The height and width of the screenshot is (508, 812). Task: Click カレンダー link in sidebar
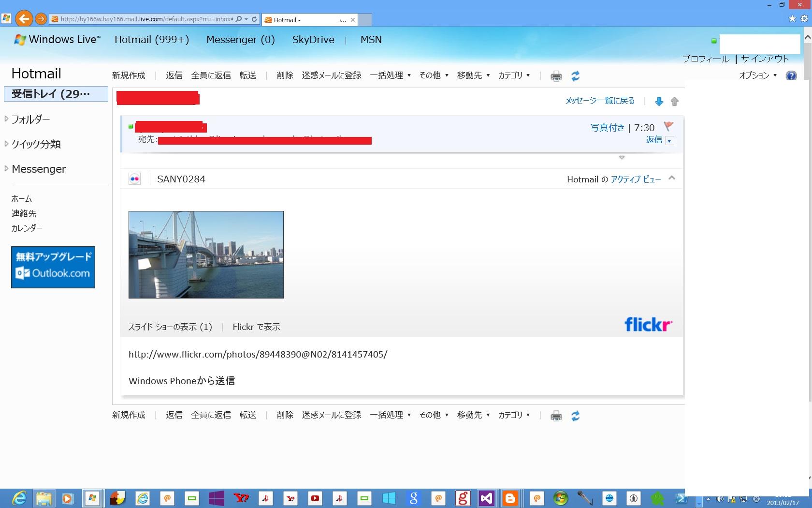click(27, 228)
